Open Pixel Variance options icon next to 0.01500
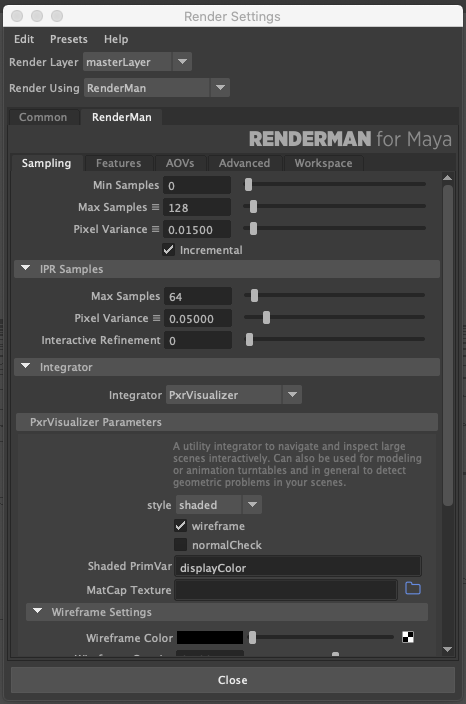 pos(155,229)
